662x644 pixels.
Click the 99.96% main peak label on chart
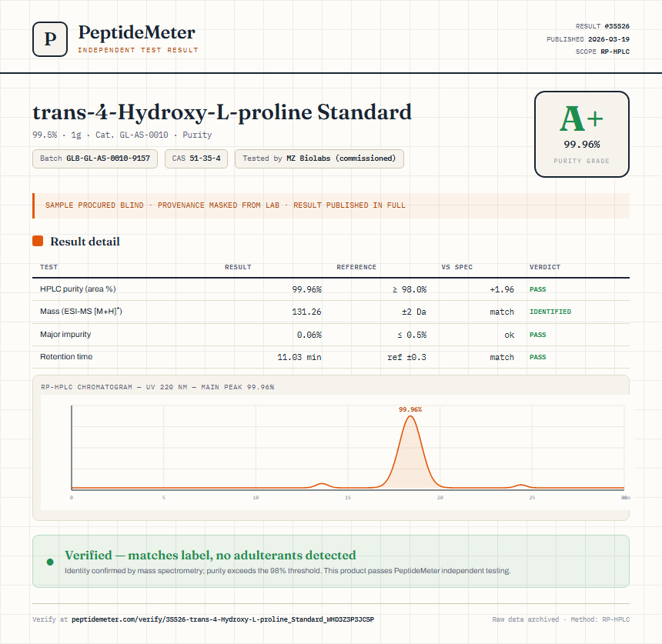point(410,409)
